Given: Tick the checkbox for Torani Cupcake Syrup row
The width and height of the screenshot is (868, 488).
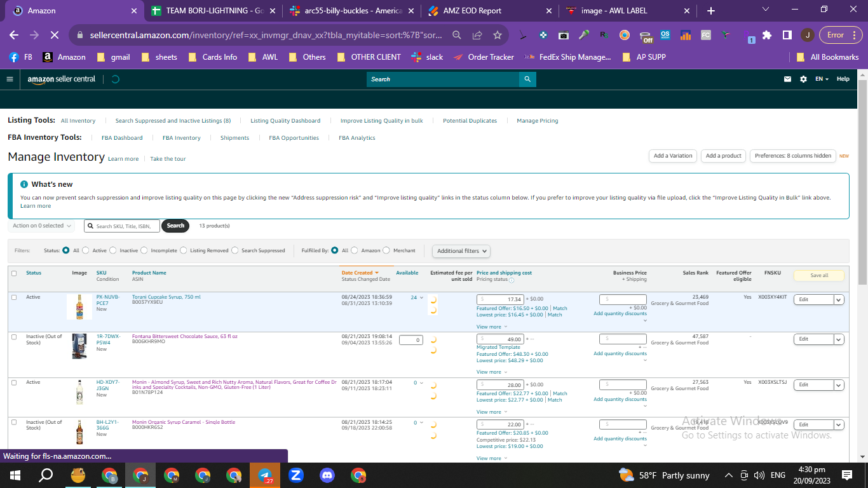Looking at the screenshot, I should (x=14, y=297).
